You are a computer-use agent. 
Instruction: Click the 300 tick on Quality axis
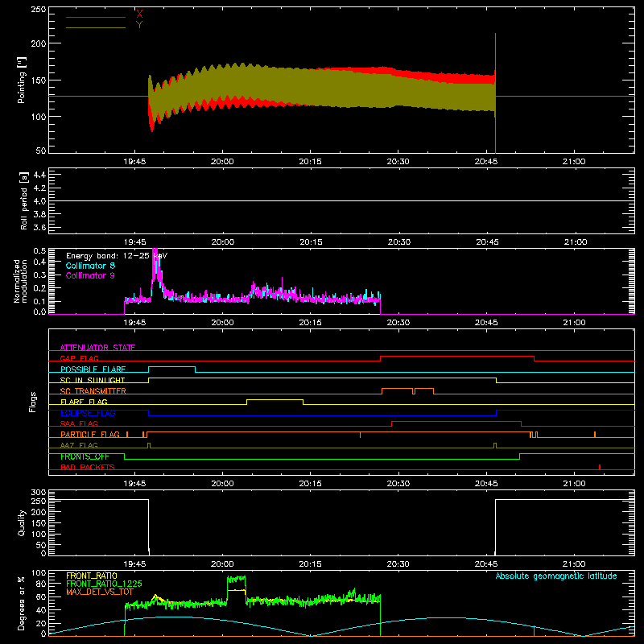pos(39,492)
